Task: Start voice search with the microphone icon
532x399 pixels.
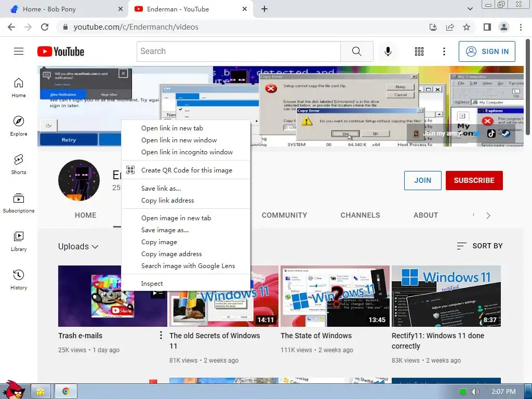Action: point(388,51)
